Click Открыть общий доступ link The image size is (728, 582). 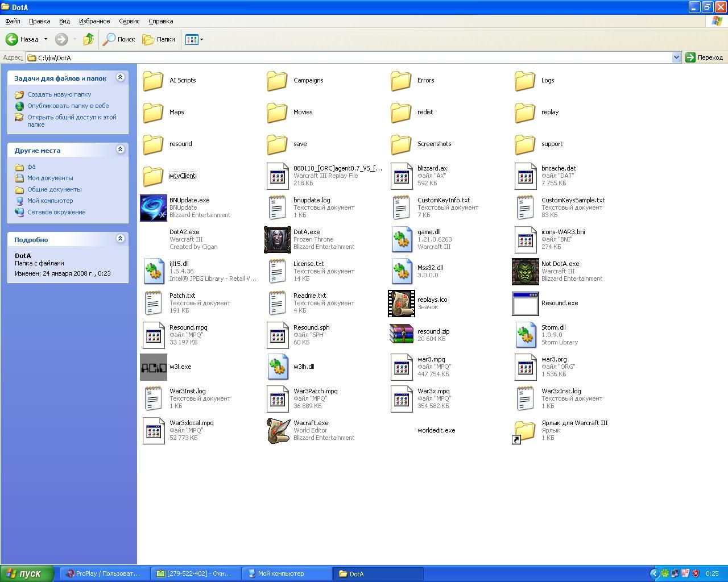point(72,120)
